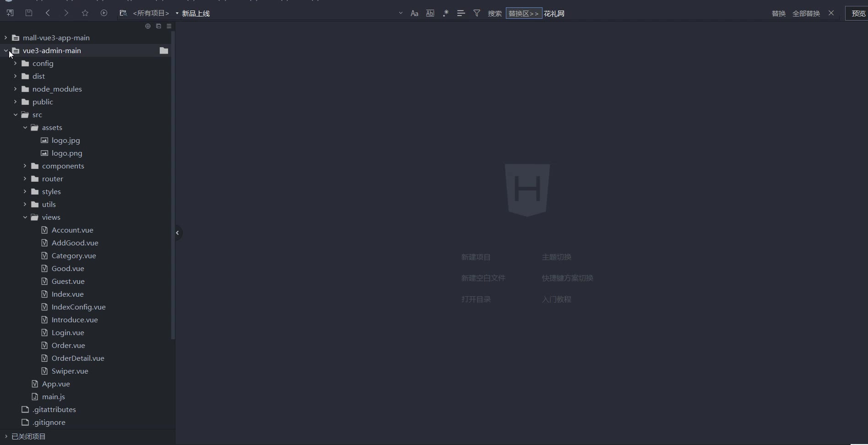Click the 全部替换 replace all button
The image size is (868, 445).
(x=806, y=13)
